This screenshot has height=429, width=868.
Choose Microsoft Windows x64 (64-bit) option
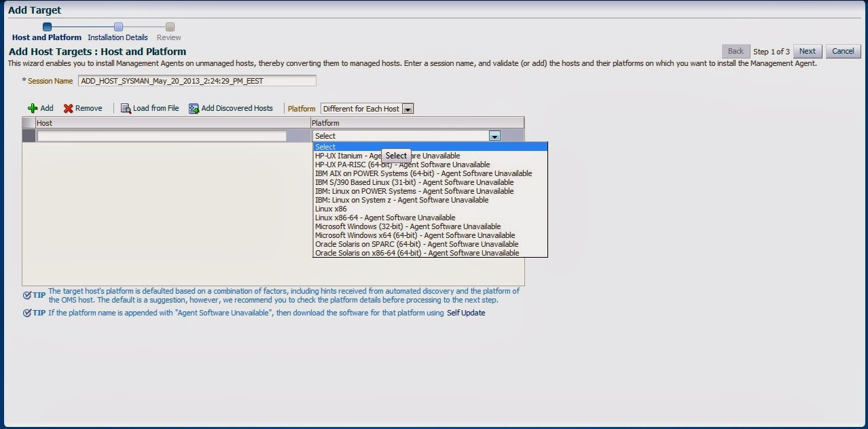[414, 235]
